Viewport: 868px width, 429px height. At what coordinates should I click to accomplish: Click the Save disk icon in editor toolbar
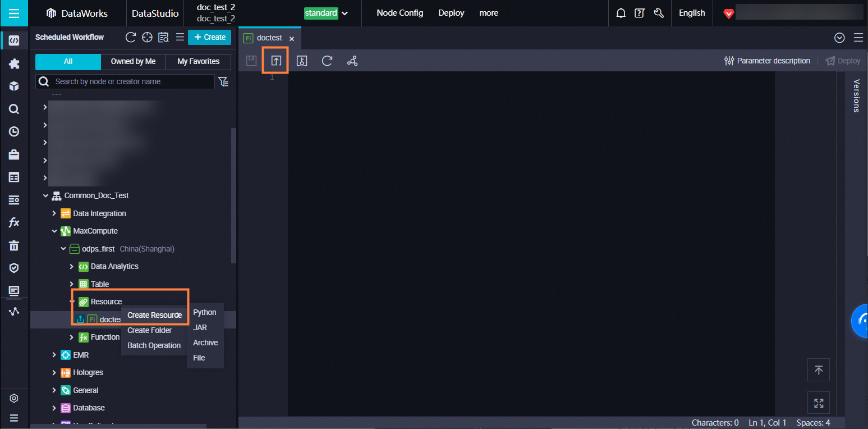point(251,61)
